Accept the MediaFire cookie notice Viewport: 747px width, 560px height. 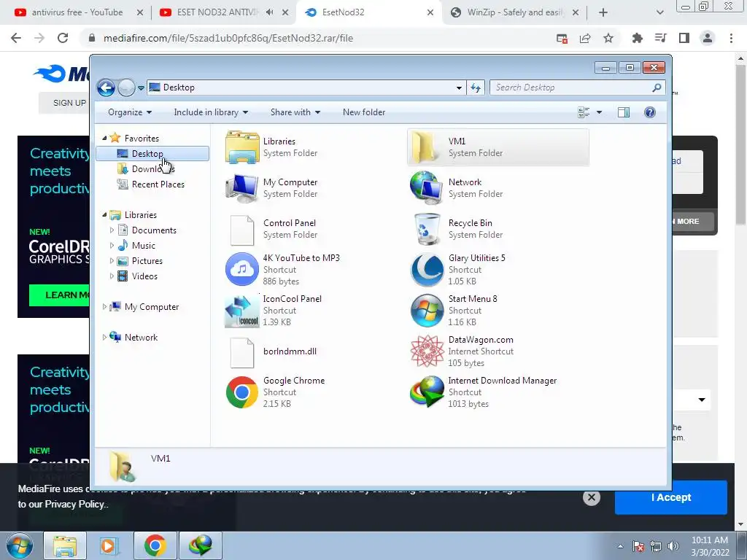[671, 497]
